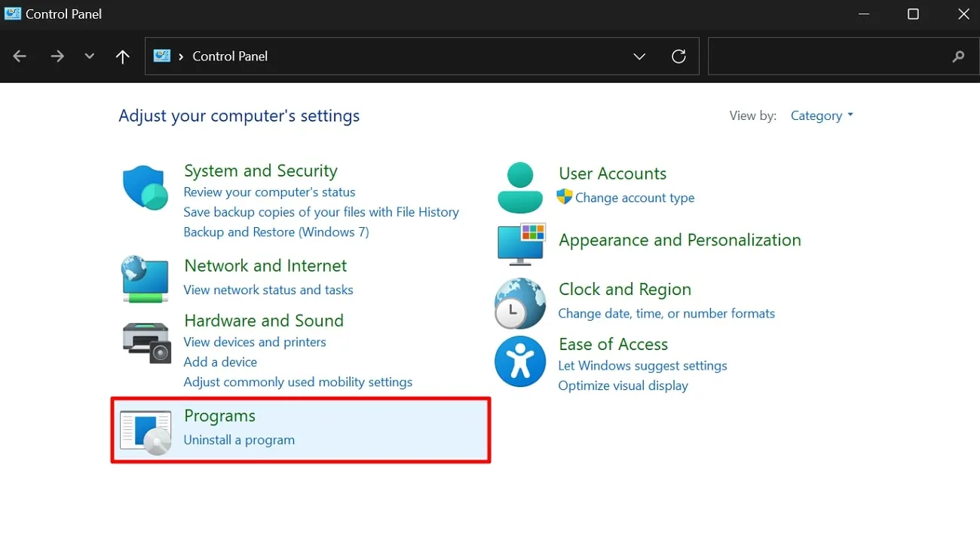Open the Appearance and Personalization monitor icon
The image size is (980, 550).
tap(520, 244)
